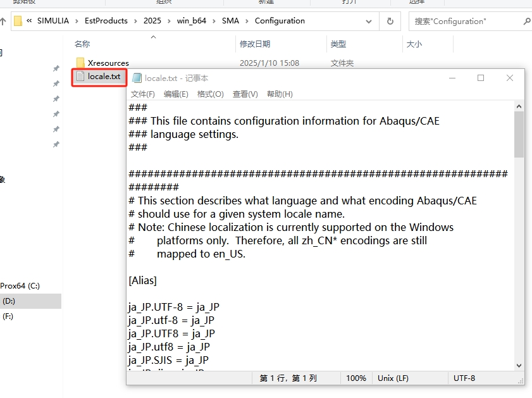Select the locale.txt file icon
The width and height of the screenshot is (532, 398).
point(80,77)
